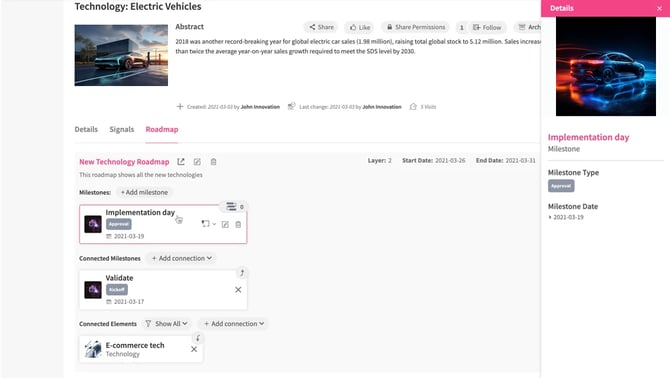
Task: Edit the Implementation day milestone
Action: 225,224
